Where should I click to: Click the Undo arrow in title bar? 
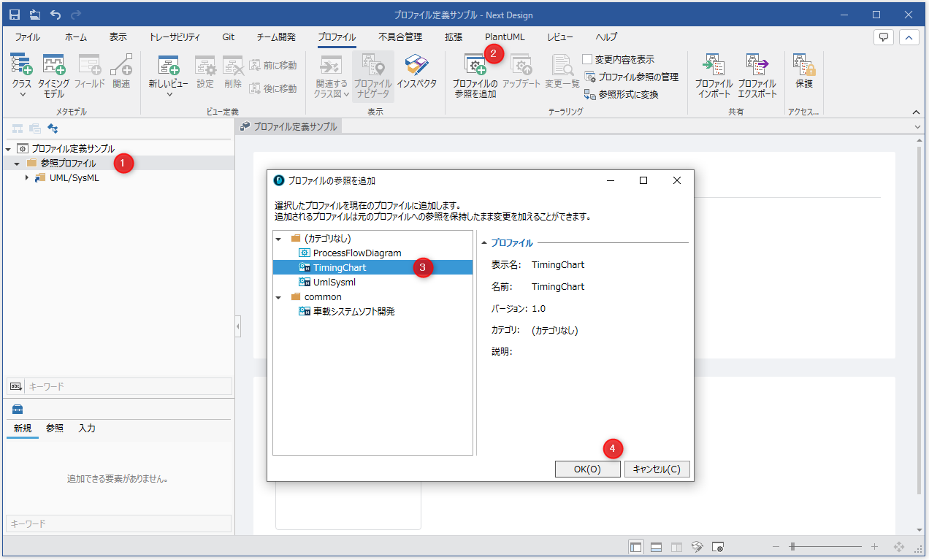56,15
